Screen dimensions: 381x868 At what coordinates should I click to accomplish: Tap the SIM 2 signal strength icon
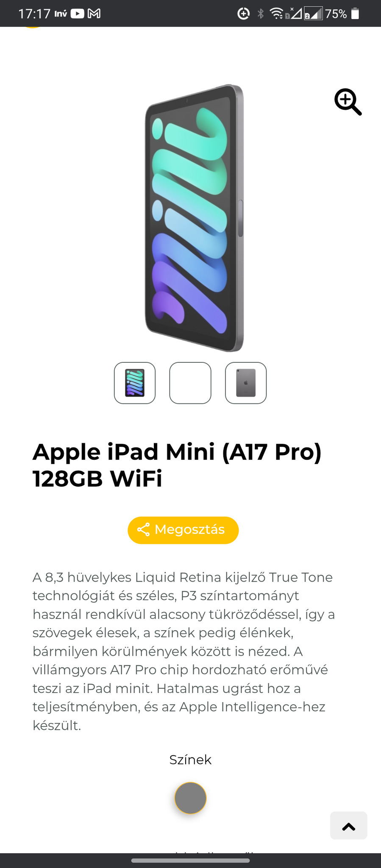[314, 14]
